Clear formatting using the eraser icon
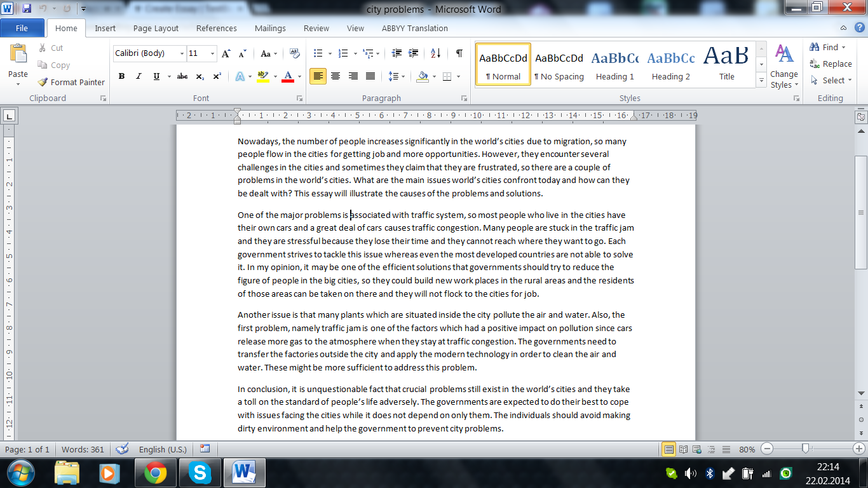 (295, 53)
